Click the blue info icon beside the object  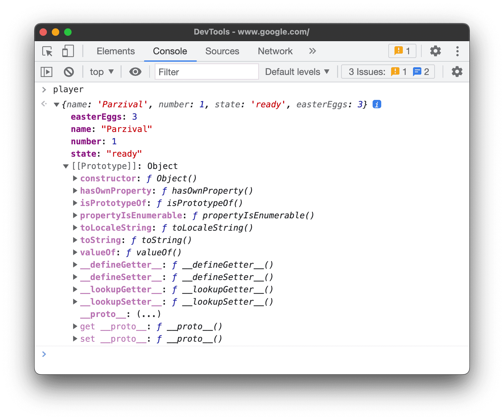coord(377,105)
